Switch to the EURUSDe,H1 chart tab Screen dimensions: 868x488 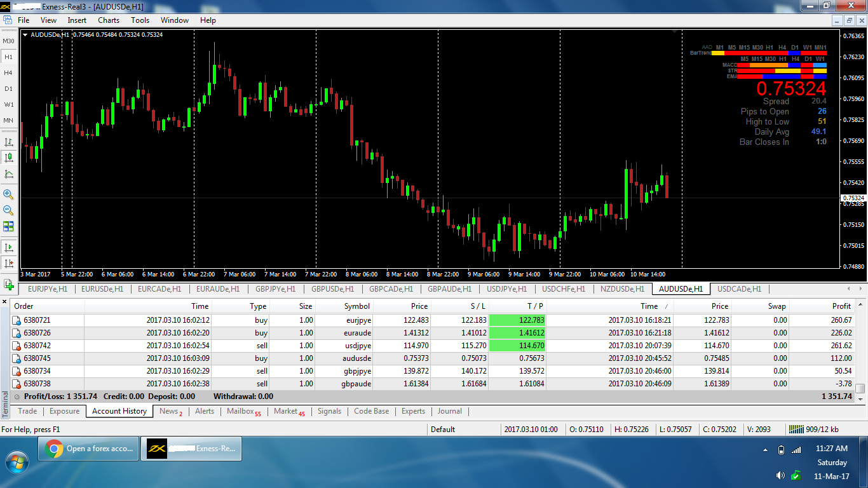click(x=103, y=289)
